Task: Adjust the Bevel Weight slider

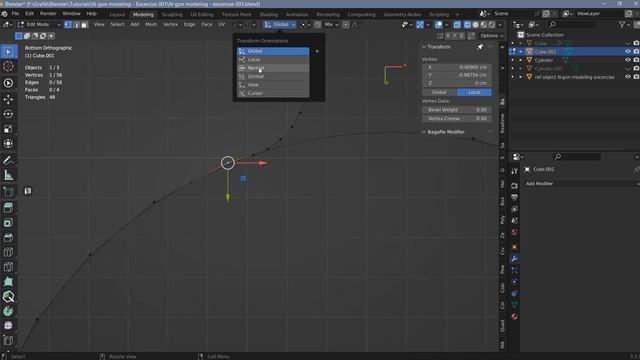Action: click(457, 110)
